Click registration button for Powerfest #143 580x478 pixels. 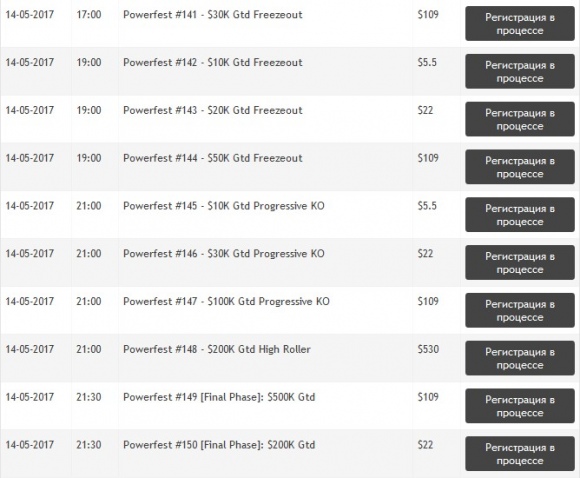tap(520, 119)
